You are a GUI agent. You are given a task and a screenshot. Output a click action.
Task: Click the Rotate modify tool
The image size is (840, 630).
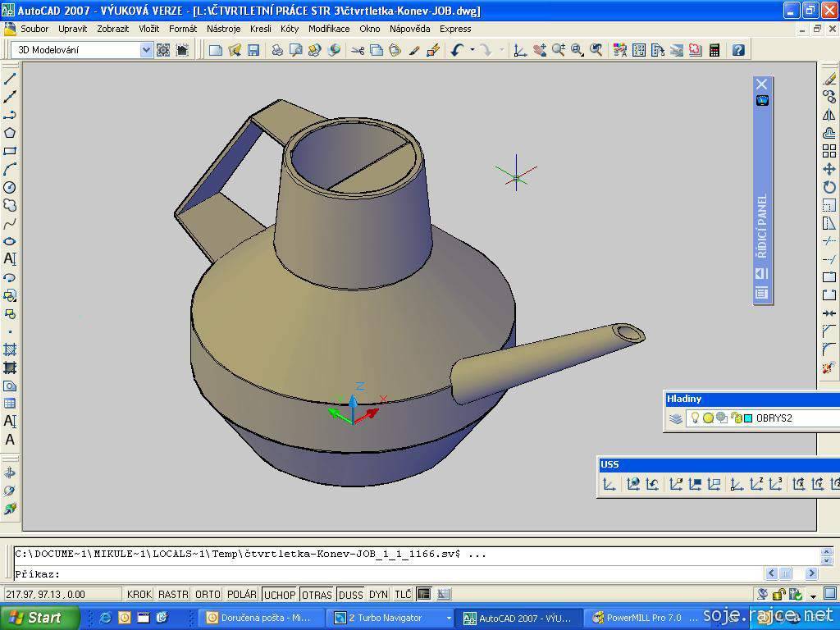pos(829,187)
